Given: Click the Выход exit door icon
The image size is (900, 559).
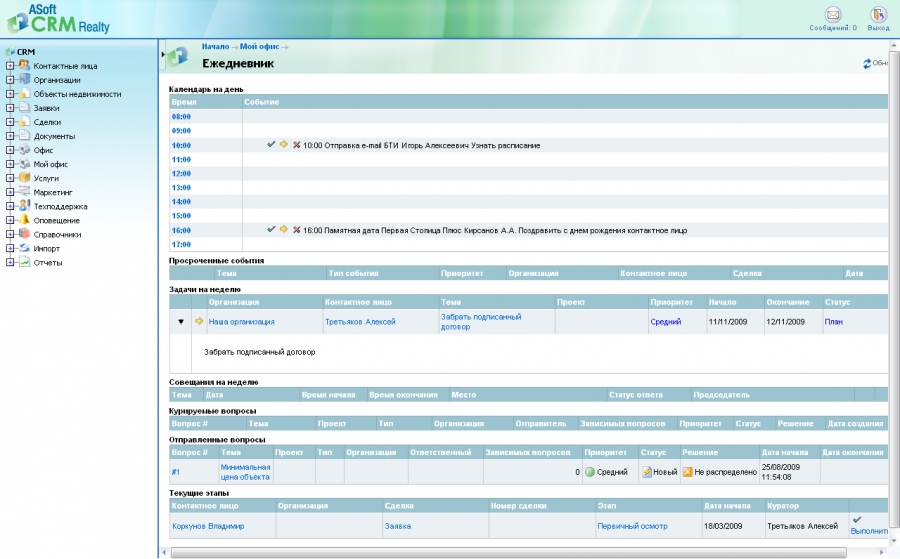Looking at the screenshot, I should 878,14.
